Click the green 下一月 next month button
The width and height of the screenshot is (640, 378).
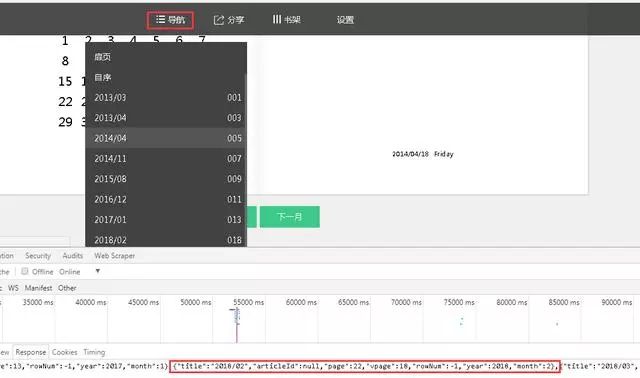click(x=290, y=217)
